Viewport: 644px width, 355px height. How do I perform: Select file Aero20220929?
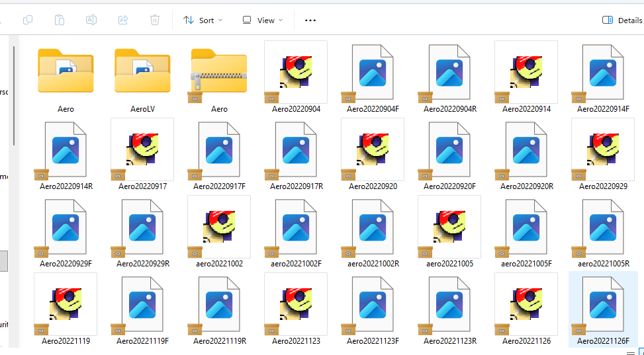(x=603, y=155)
